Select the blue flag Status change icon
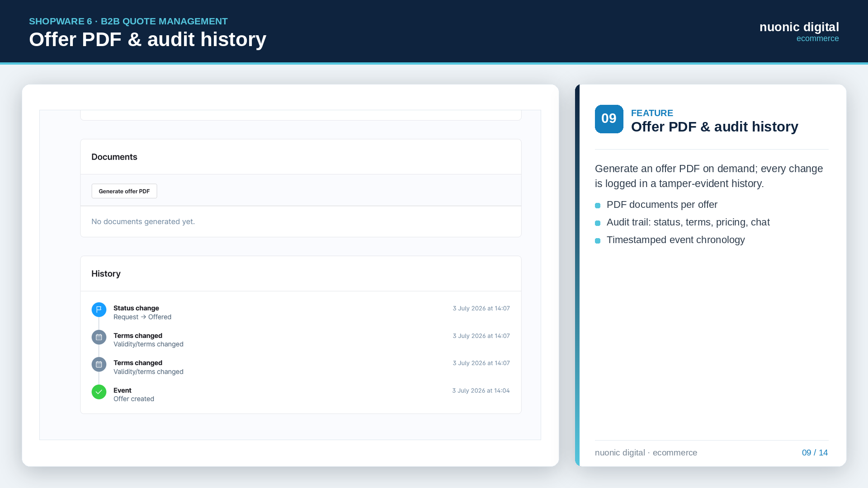 click(99, 310)
